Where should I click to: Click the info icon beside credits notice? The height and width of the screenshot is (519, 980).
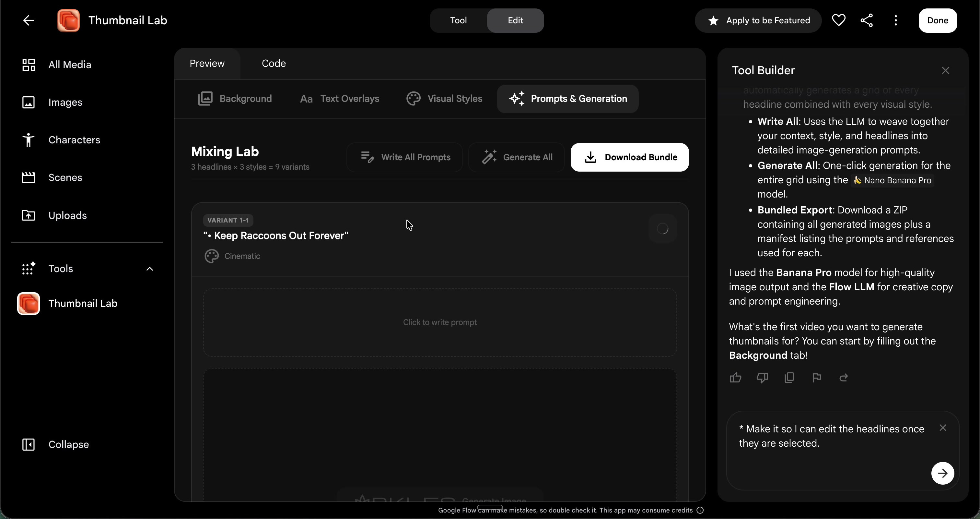click(x=700, y=510)
